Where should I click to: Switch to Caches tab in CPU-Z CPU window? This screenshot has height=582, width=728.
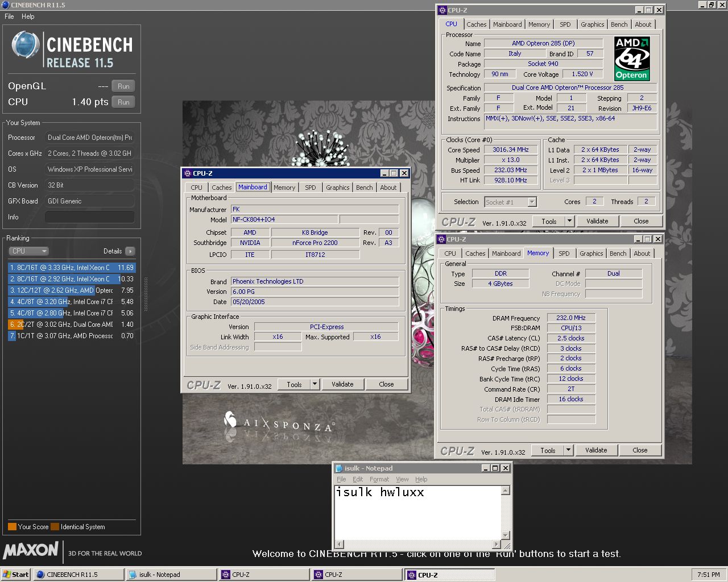(477, 24)
